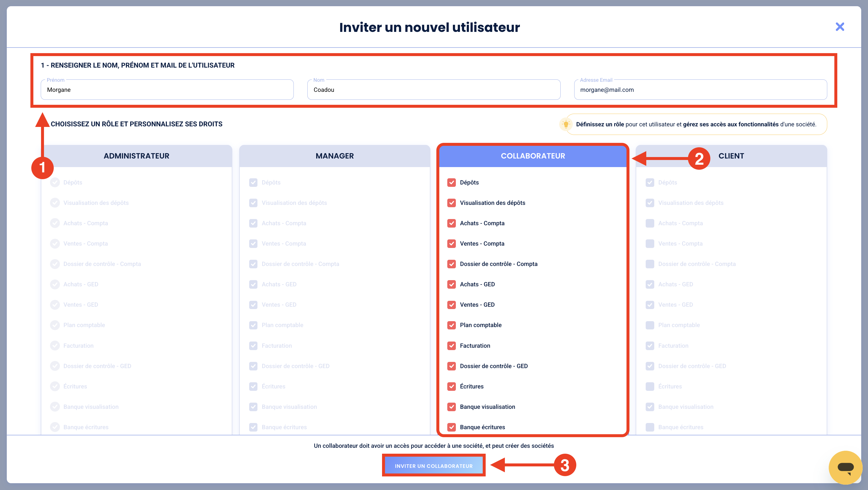Toggle Ventes - GED for Collaborateur
The height and width of the screenshot is (490, 868).
click(x=451, y=305)
